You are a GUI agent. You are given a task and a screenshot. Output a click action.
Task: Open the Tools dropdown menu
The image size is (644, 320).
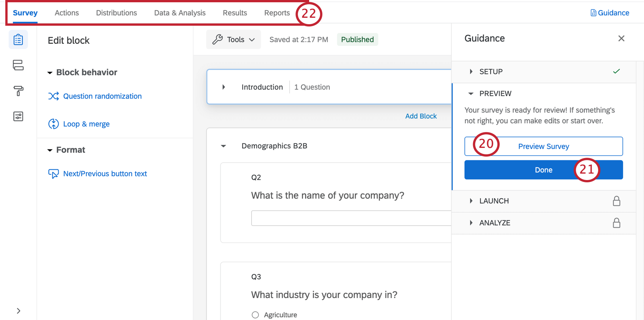click(233, 39)
